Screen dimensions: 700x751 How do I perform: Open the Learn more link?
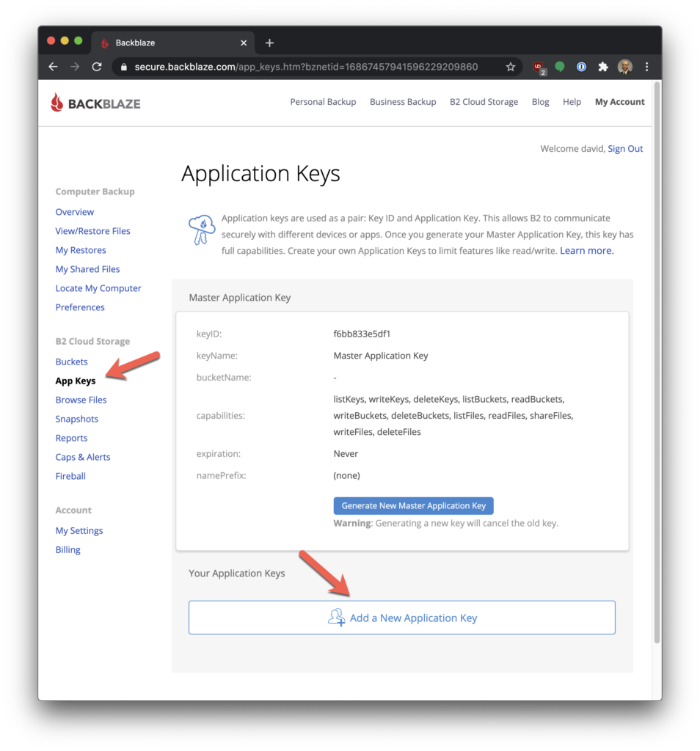pos(586,251)
